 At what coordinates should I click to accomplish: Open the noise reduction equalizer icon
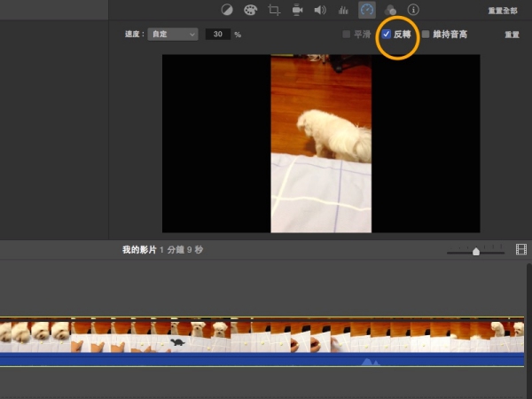[x=343, y=10]
